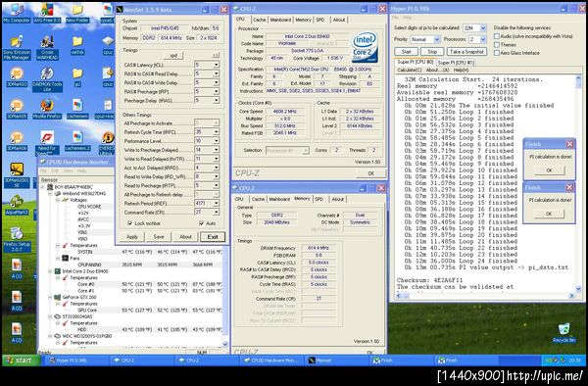Screen dimensions: 588x386
Task: Switch to the Super PI [CPU #1] tab
Action: coord(456,62)
